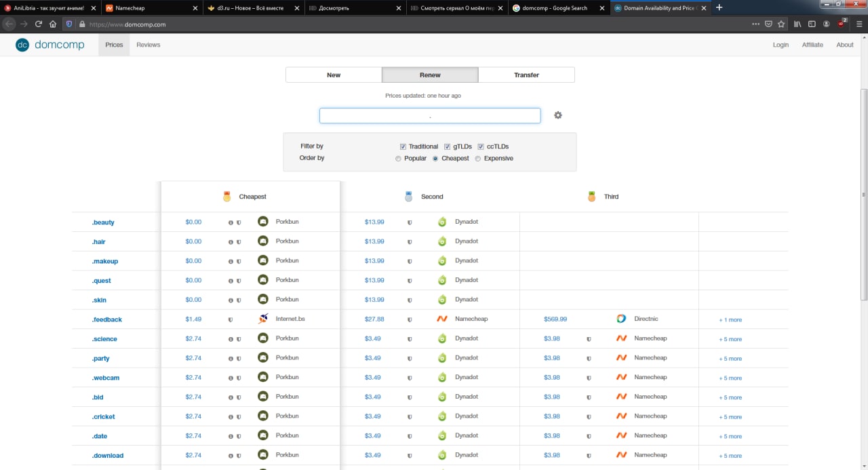Click the Porkbun shield icon in the .hair row
This screenshot has height=470, width=868.
[x=239, y=242]
